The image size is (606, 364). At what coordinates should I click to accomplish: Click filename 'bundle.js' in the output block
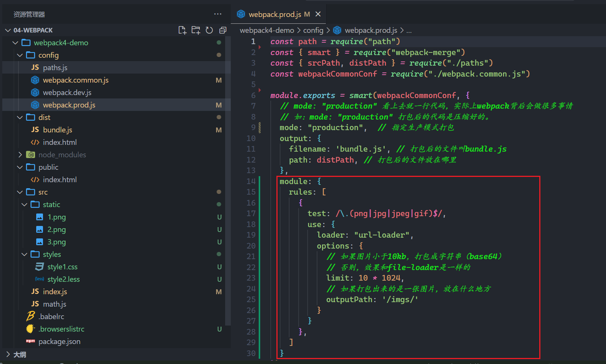tap(361, 149)
